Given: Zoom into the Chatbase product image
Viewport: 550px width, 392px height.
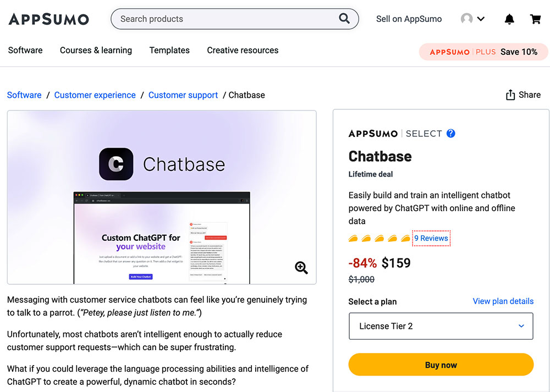Looking at the screenshot, I should (x=301, y=268).
